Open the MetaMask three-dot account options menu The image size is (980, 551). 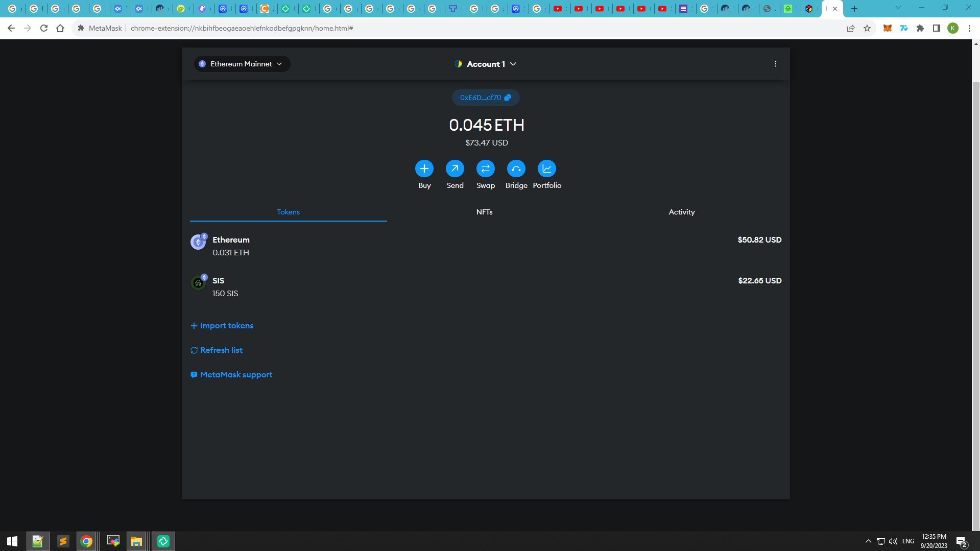(x=775, y=64)
